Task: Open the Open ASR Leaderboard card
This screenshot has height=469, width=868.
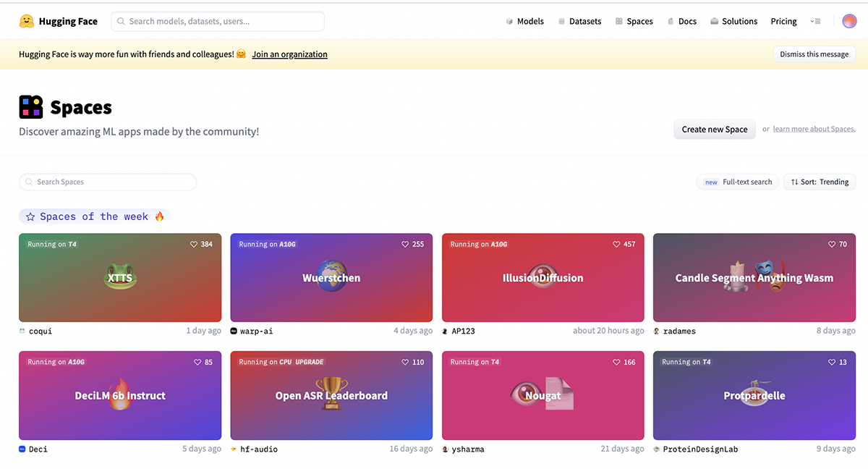Action: coord(331,395)
